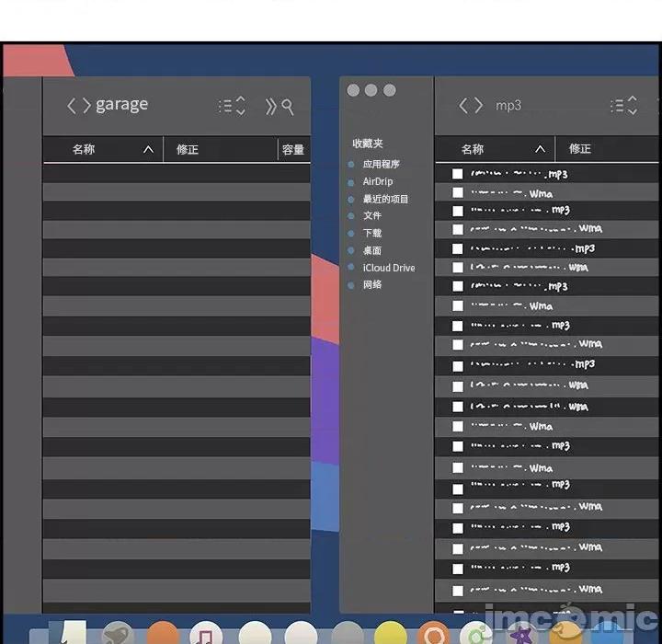Go forward in the mp3 window
This screenshot has height=644, width=662.
pyautogui.click(x=478, y=105)
